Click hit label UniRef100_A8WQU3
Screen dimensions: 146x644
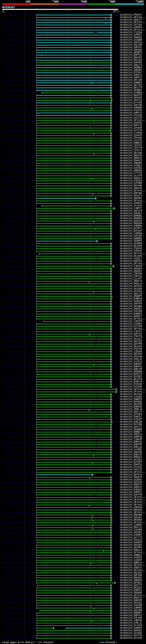[131, 555]
